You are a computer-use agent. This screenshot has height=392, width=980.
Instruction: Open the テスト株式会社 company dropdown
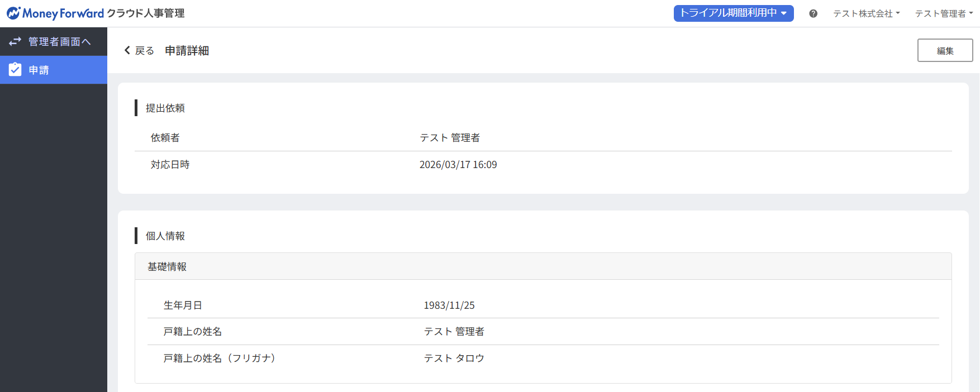[866, 13]
